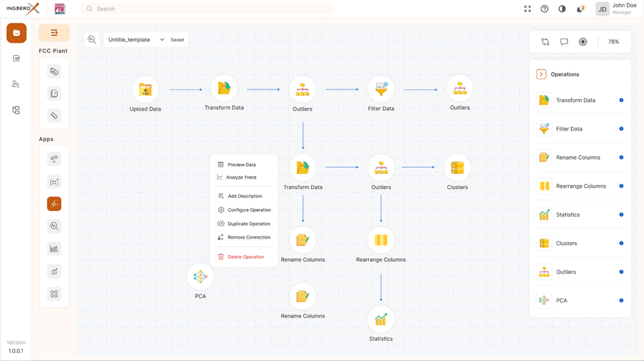Select the Clusters node on canvas

457,168
